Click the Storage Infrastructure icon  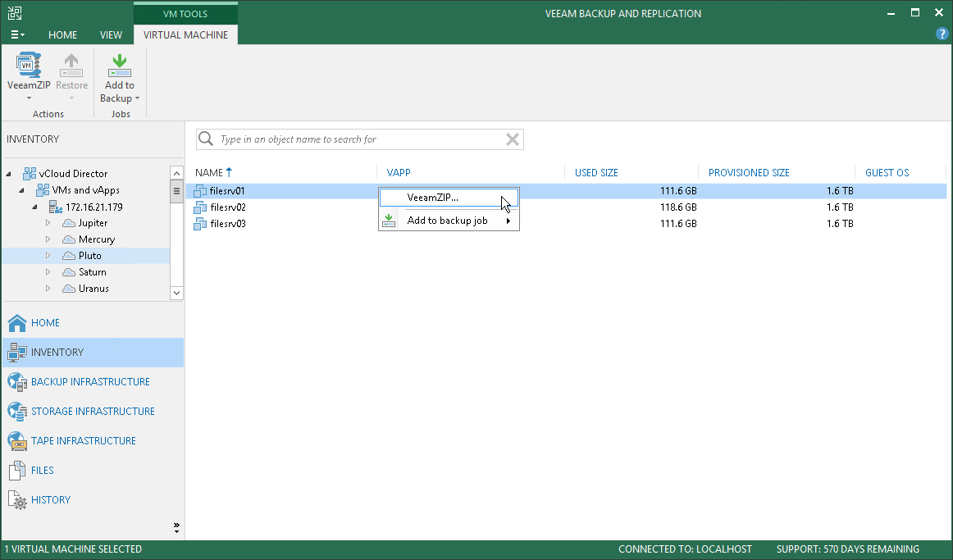(x=17, y=412)
